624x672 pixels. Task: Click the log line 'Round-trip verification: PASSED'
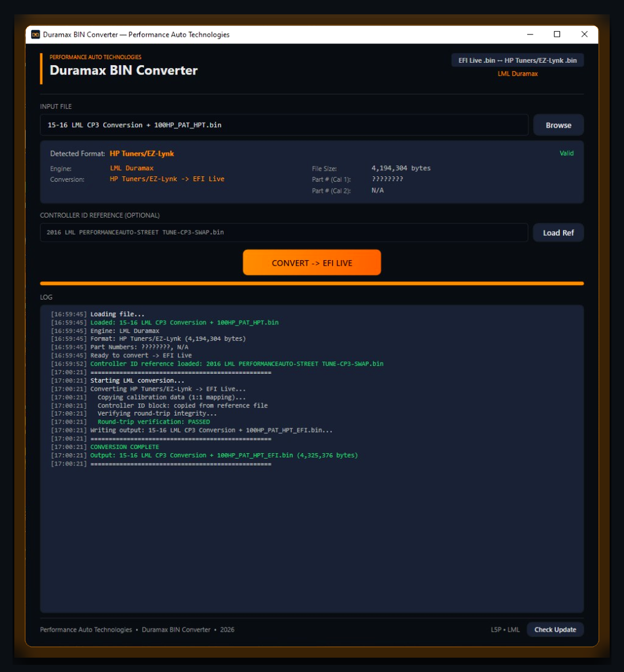click(154, 422)
